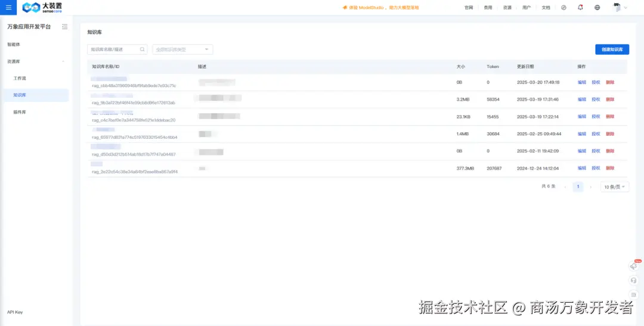Collapse the 资源库 sidebar group
Image resolution: width=644 pixels, height=326 pixels.
click(x=63, y=61)
